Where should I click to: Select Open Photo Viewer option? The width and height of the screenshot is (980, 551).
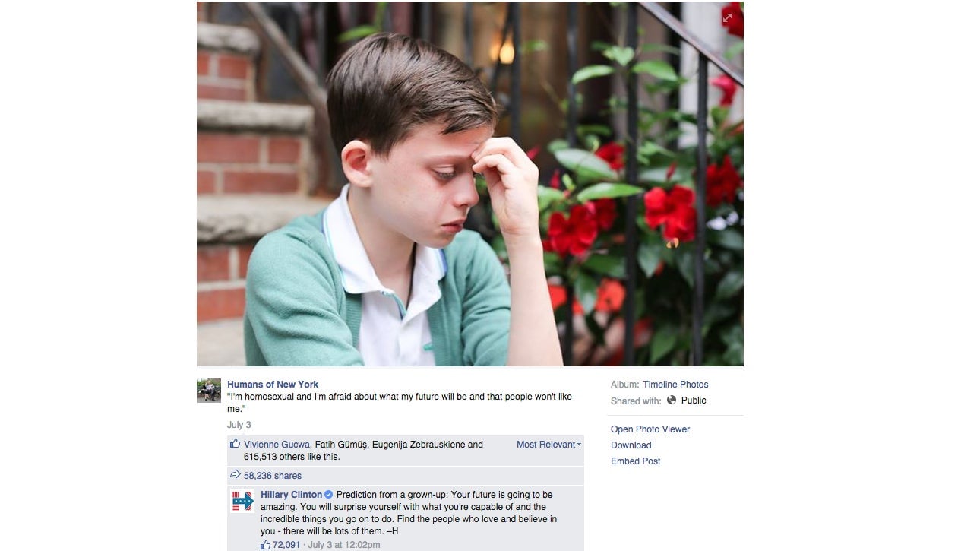[x=650, y=429]
